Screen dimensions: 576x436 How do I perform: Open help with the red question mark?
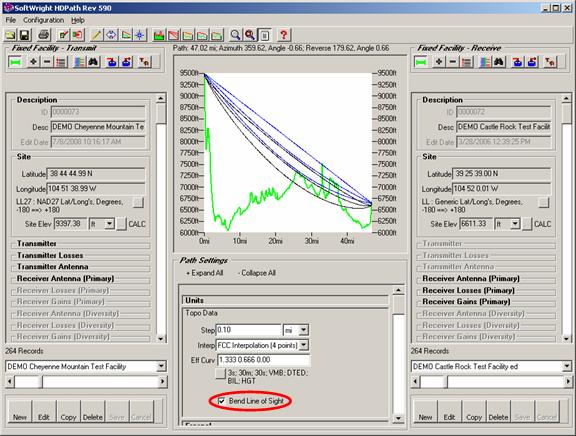(283, 35)
